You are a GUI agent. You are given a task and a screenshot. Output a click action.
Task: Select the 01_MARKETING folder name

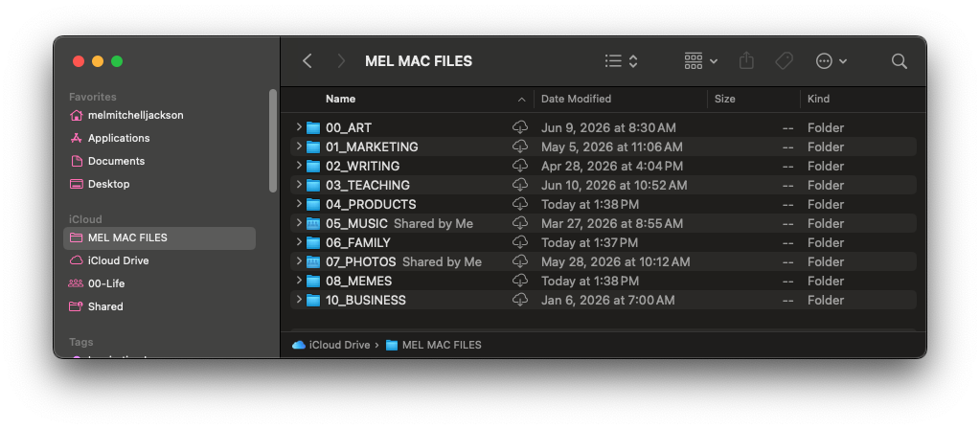(372, 147)
